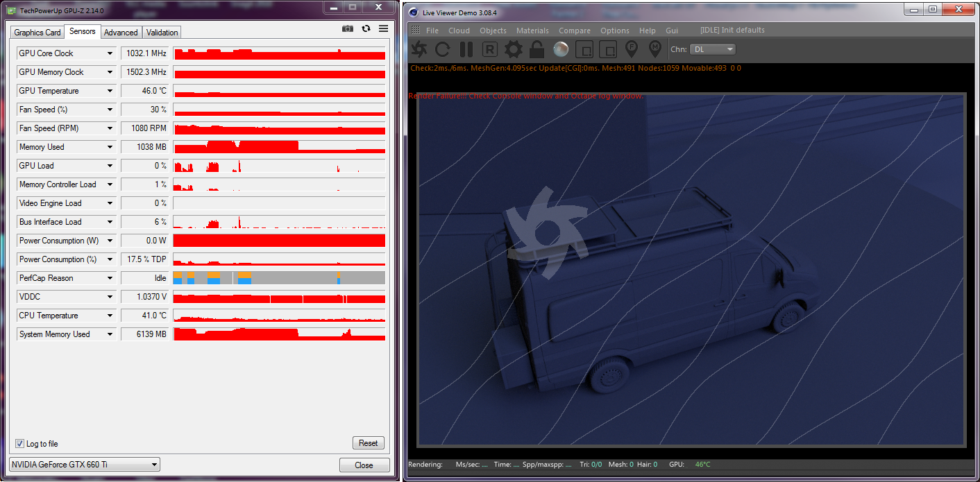The image size is (980, 482).
Task: Restart the render with the circular arrow icon
Action: tap(443, 49)
